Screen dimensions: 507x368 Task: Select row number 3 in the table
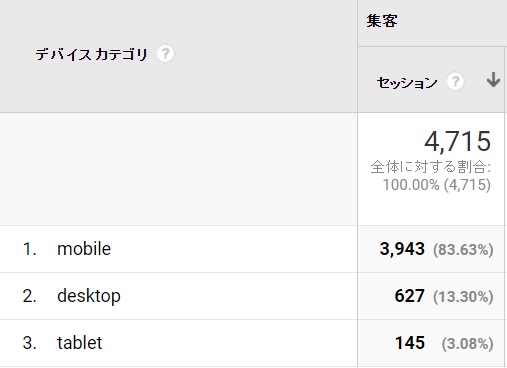[x=29, y=343]
